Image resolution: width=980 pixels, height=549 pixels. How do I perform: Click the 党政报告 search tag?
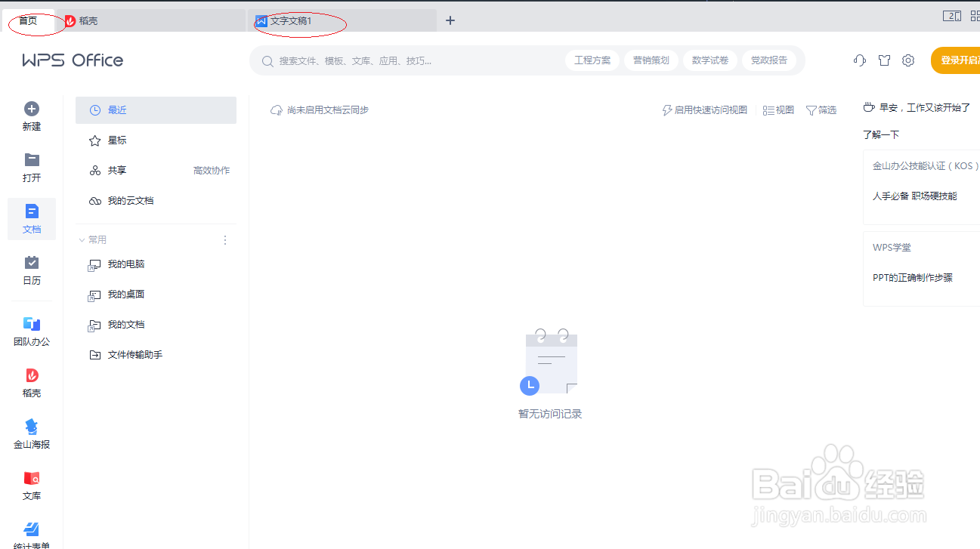tap(769, 60)
